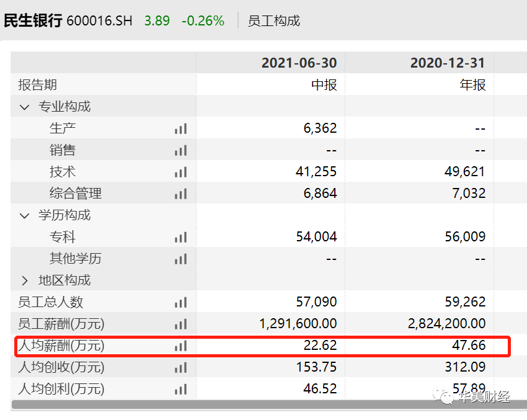Click the 民生银行 stock name
527x420 pixels.
coord(33,20)
